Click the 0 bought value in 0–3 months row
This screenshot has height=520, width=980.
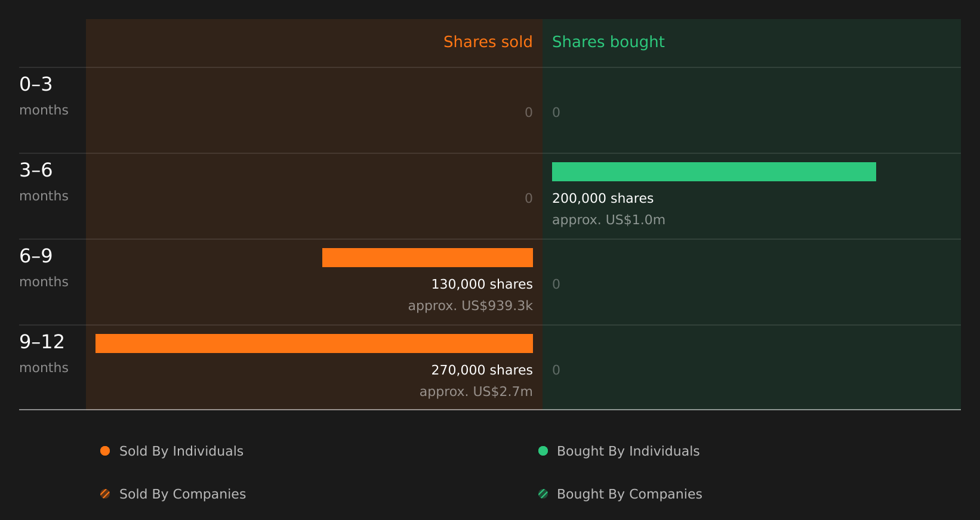click(556, 113)
